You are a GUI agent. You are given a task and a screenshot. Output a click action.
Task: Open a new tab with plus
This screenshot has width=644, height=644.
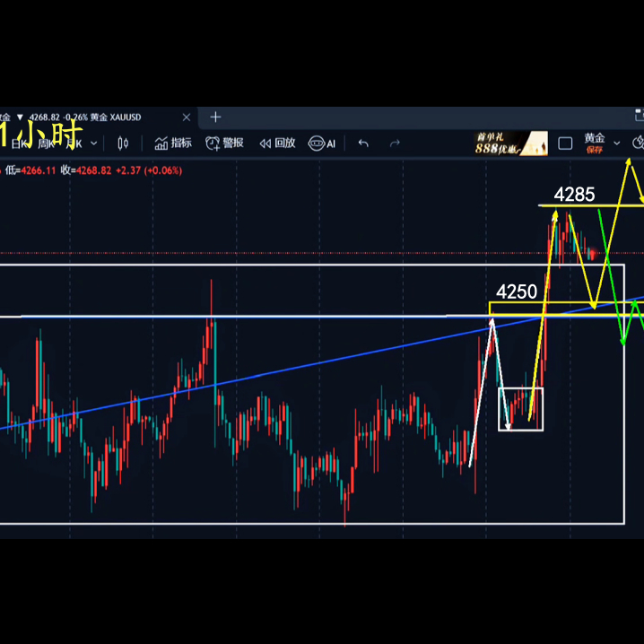(215, 117)
